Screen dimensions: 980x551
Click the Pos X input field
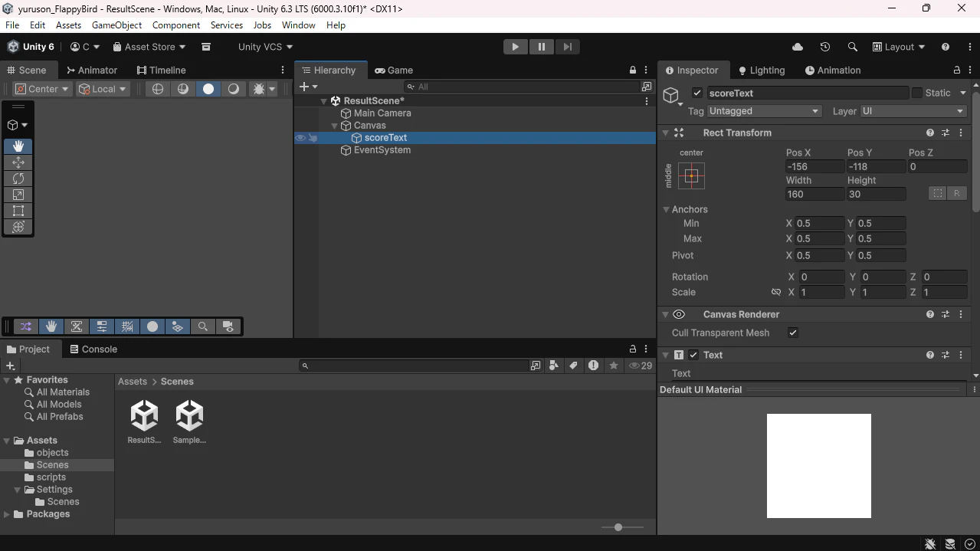pyautogui.click(x=814, y=166)
